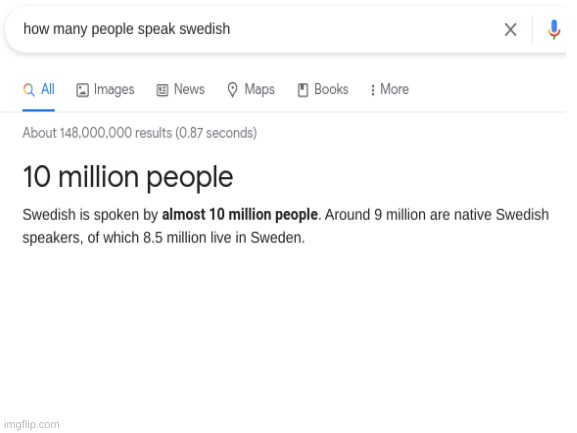Click the News tab newspaper icon

162,90
